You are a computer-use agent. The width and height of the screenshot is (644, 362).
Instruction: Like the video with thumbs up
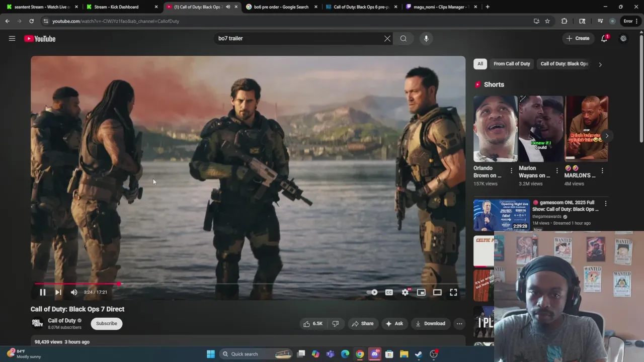(312, 324)
